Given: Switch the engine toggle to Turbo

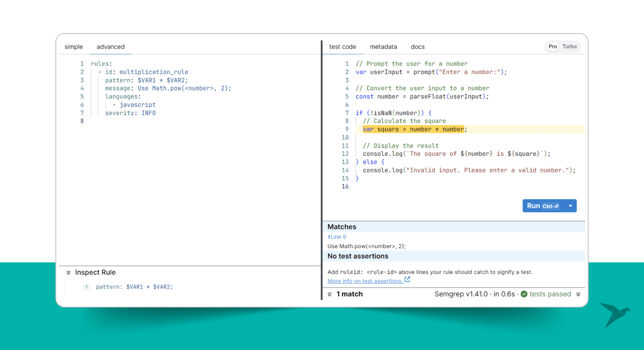Looking at the screenshot, I should coord(569,46).
